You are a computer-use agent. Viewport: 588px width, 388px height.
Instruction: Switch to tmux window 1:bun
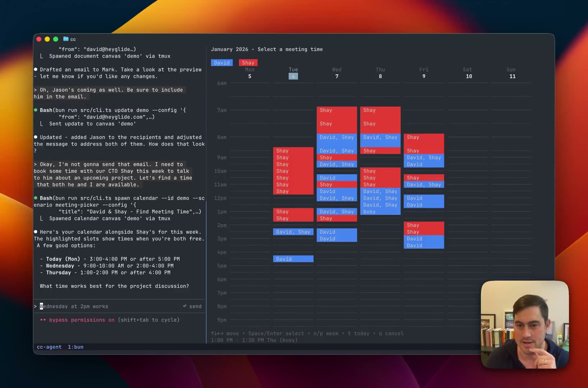pos(75,347)
